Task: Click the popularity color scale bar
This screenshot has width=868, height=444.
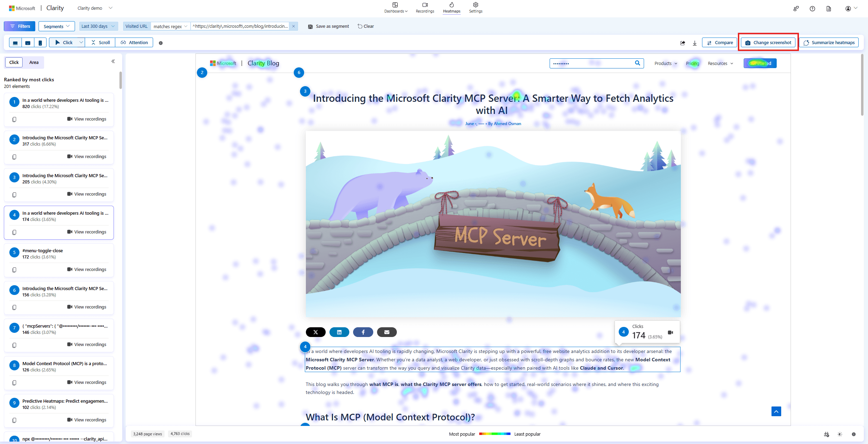Action: pos(494,434)
